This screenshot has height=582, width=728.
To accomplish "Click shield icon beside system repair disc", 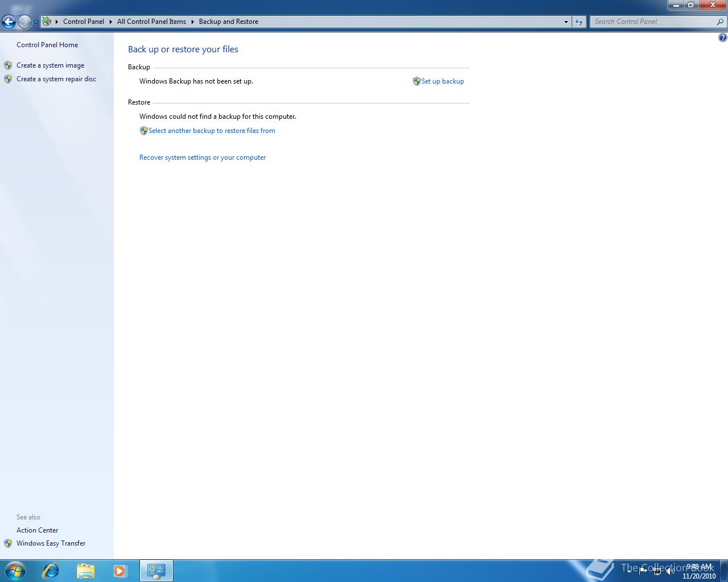I will (x=8, y=79).
